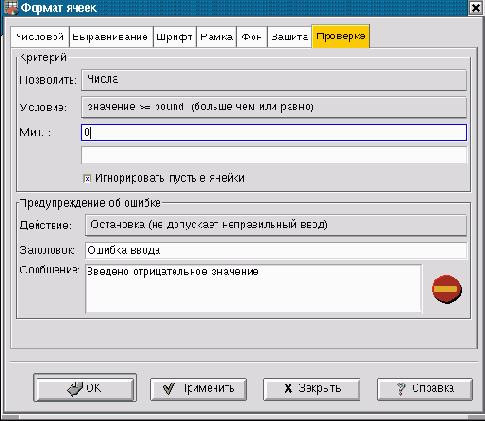The height and width of the screenshot is (421, 485).
Task: Go to the Защита tab
Action: point(289,37)
